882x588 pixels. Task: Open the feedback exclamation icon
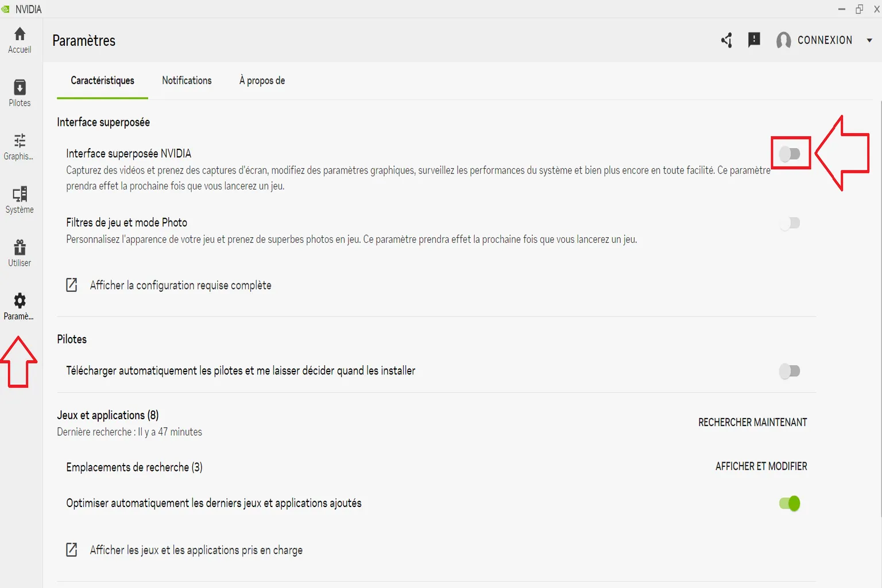click(754, 40)
